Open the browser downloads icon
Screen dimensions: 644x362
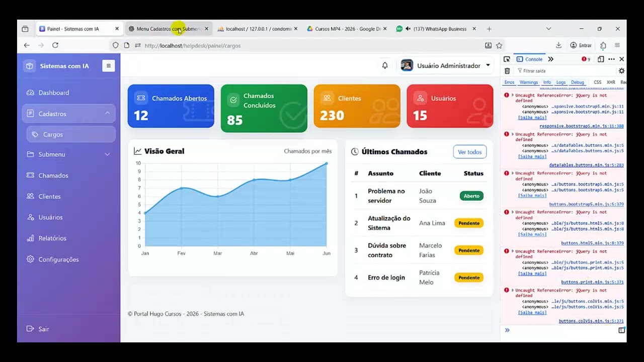coord(558,45)
